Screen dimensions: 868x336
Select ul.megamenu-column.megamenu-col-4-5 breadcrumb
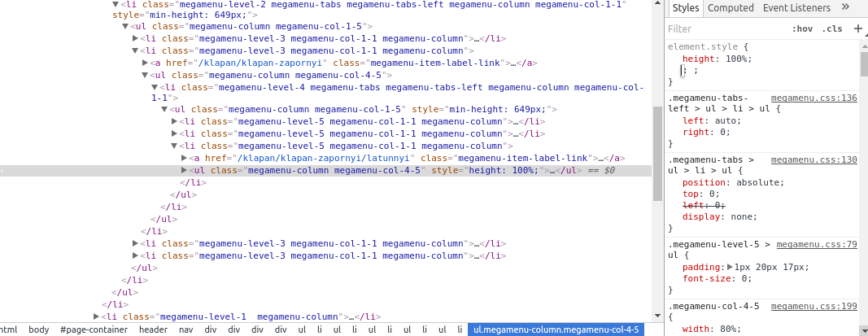point(556,330)
